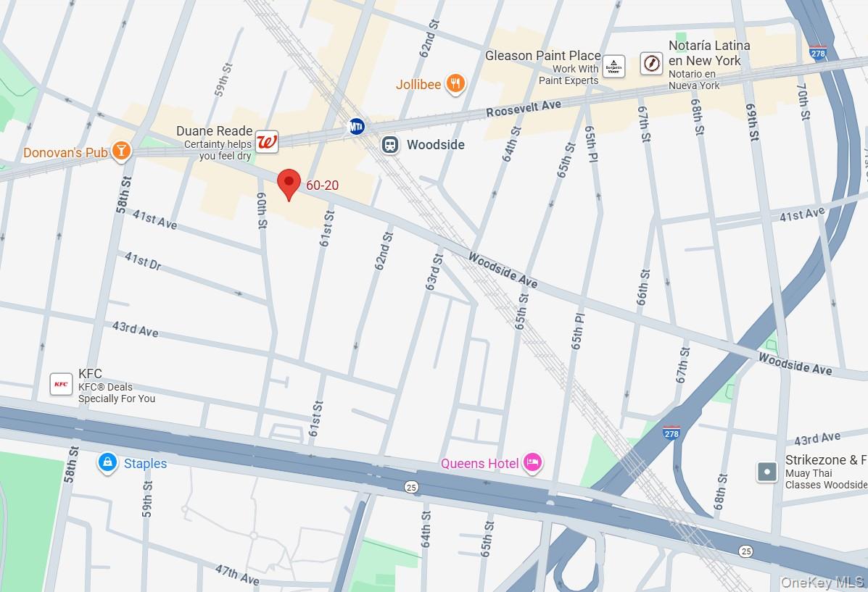Image resolution: width=868 pixels, height=592 pixels.
Task: Click the Duane Reade Walgreens logo icon
Action: (x=267, y=141)
